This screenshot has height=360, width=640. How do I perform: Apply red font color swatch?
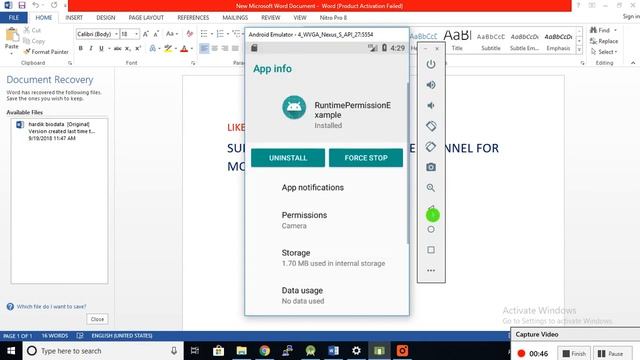(x=184, y=49)
